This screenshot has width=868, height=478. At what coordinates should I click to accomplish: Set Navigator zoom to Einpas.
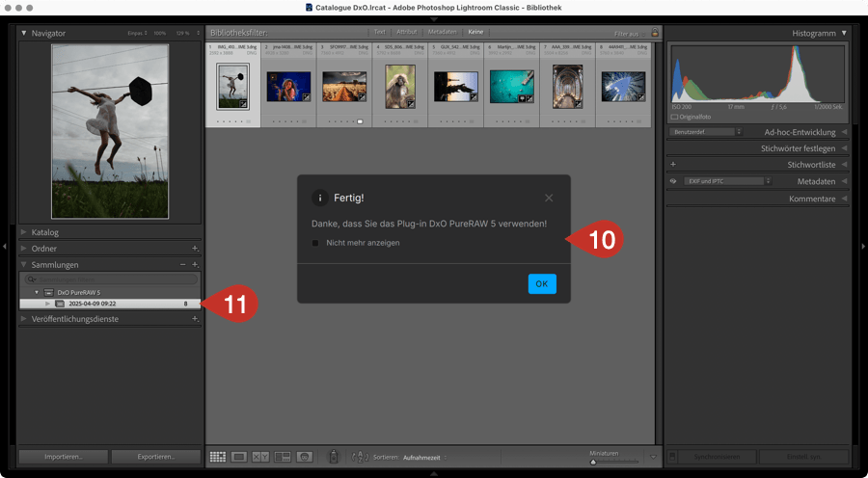click(137, 33)
